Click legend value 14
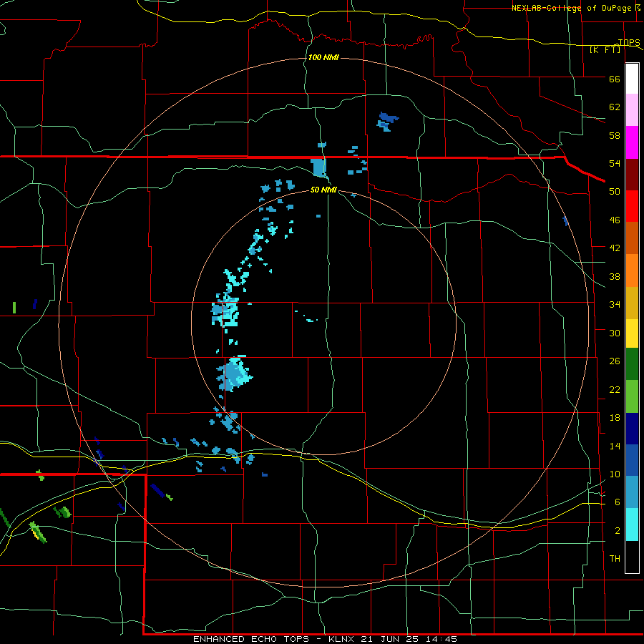Screen dimensions: 644x644 click(x=615, y=446)
